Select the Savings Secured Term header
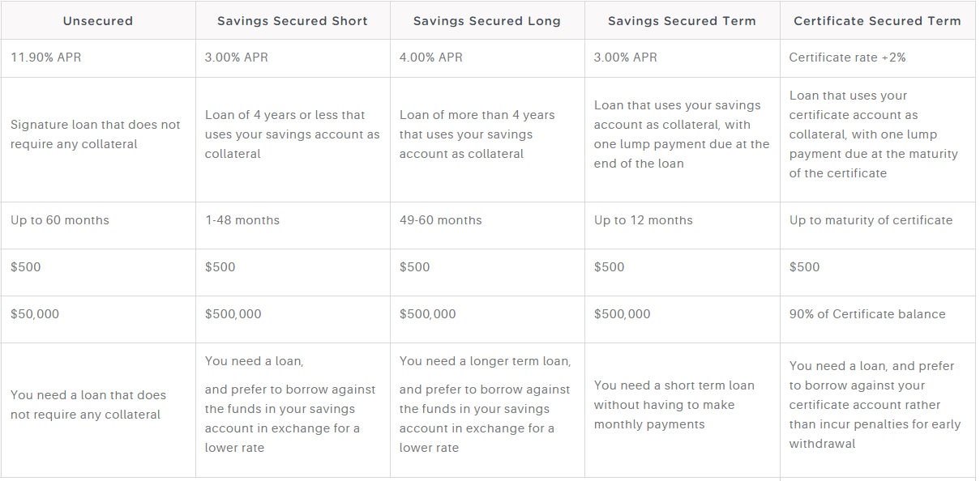This screenshot has width=980, height=481. pyautogui.click(x=682, y=21)
